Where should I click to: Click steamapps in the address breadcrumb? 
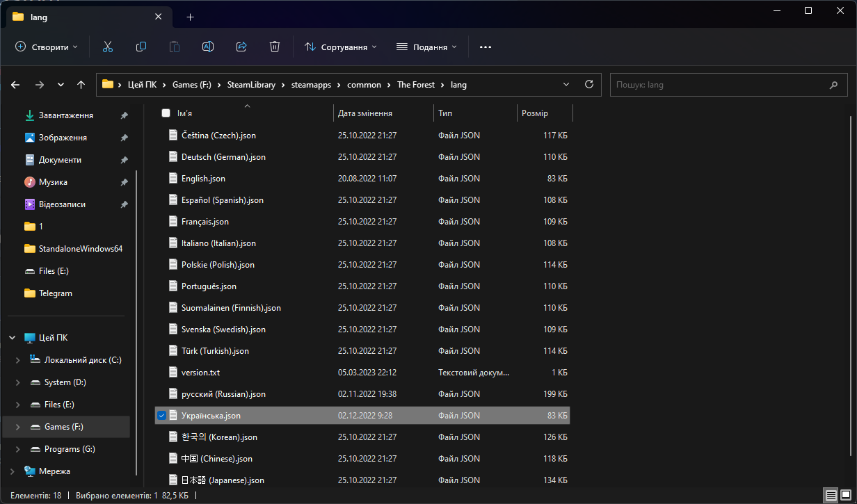(306, 85)
